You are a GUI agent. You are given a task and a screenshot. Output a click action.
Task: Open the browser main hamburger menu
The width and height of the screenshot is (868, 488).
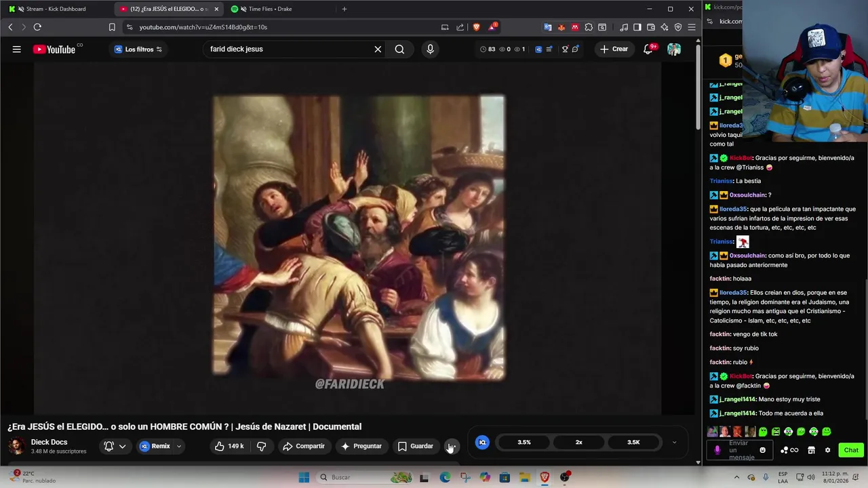[692, 27]
